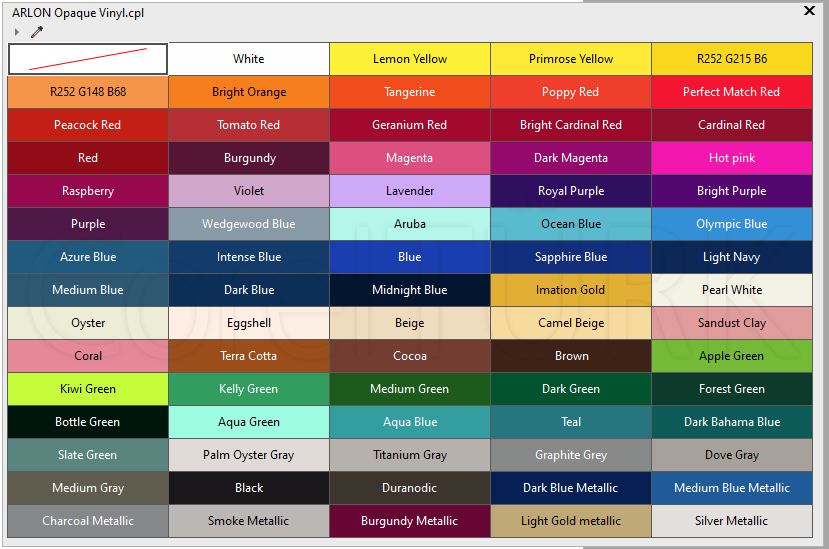Choose the Kelly Green swatch

(249, 389)
